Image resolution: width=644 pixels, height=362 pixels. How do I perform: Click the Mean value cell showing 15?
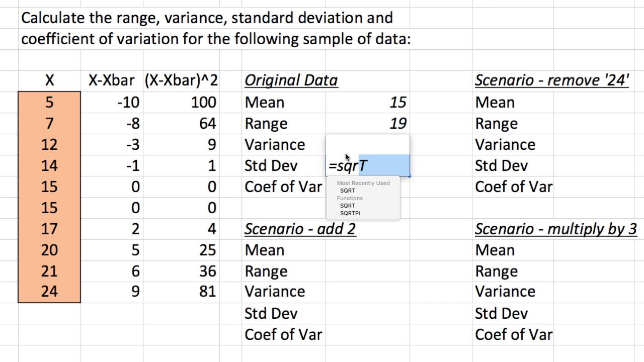coord(368,103)
